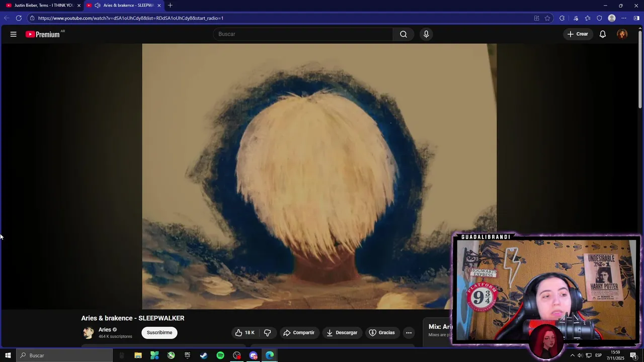The height and width of the screenshot is (362, 644).
Task: Go back with the browser arrow
Action: pyautogui.click(x=7, y=18)
